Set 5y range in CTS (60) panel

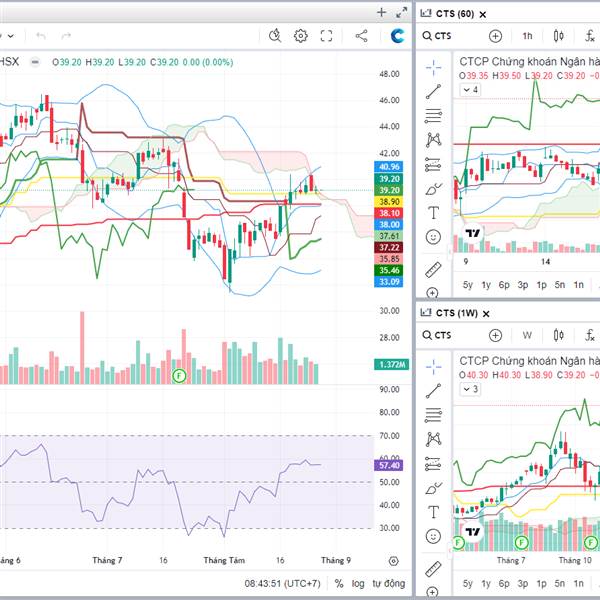468,285
